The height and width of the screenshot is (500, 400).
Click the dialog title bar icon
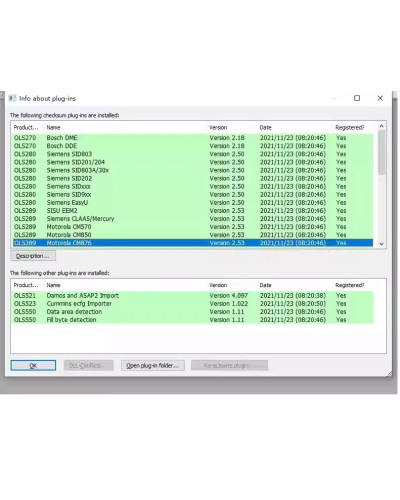pyautogui.click(x=12, y=98)
